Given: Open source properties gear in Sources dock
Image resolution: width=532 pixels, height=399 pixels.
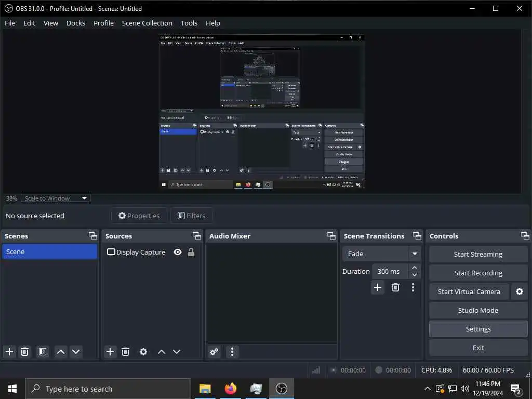Looking at the screenshot, I should point(143,352).
